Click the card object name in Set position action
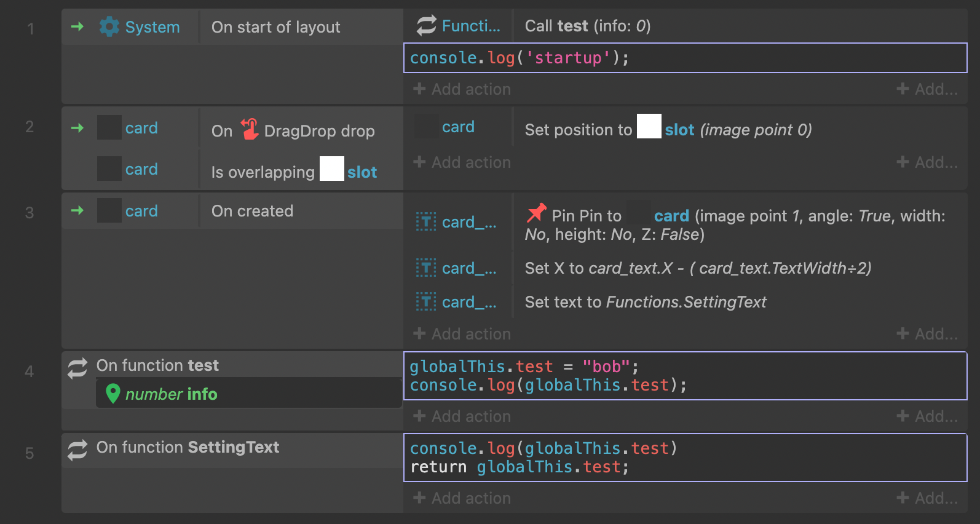The width and height of the screenshot is (980, 524). tap(458, 127)
